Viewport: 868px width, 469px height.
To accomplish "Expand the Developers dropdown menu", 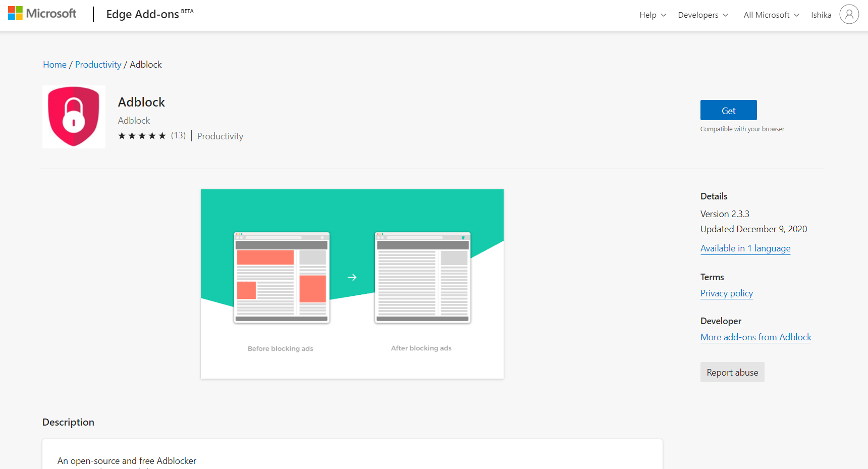I will click(702, 15).
